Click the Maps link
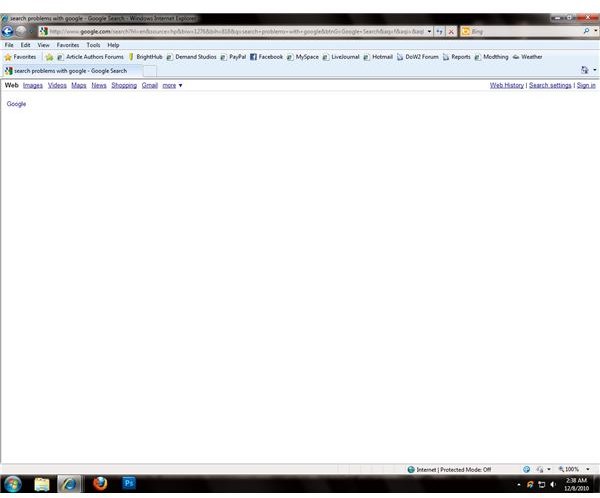Image resolution: width=600 pixels, height=498 pixels. pyautogui.click(x=78, y=85)
